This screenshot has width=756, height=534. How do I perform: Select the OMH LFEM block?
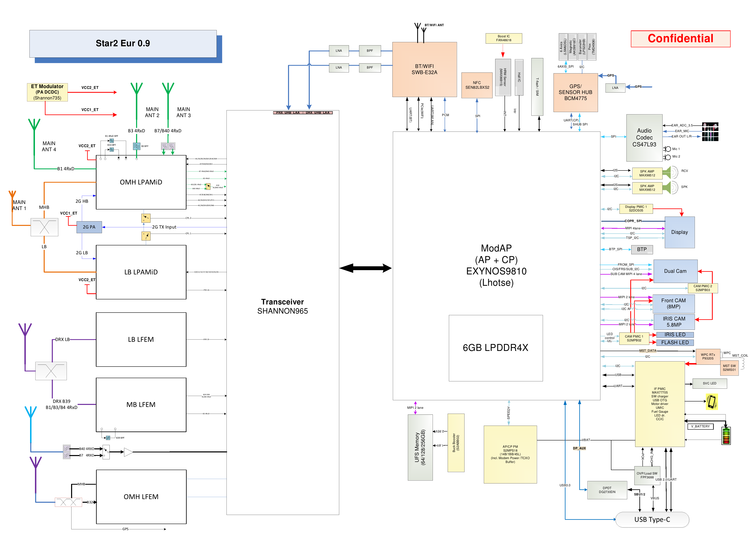click(x=141, y=497)
